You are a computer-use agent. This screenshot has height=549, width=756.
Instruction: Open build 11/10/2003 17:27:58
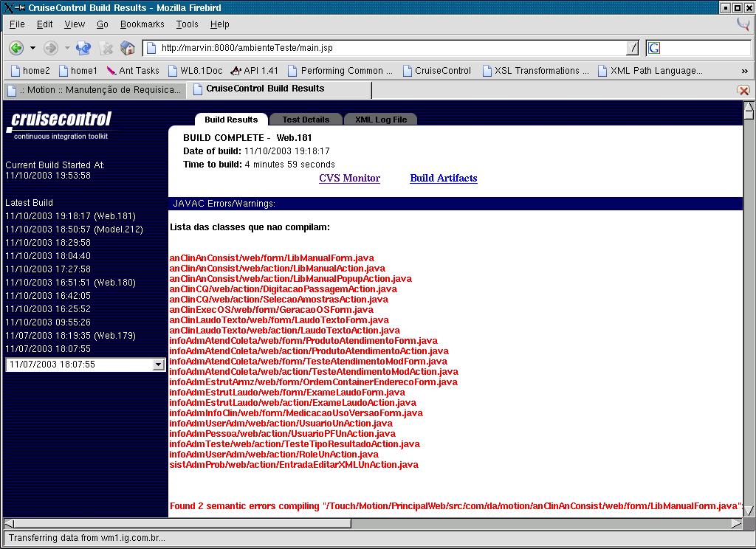pos(48,269)
